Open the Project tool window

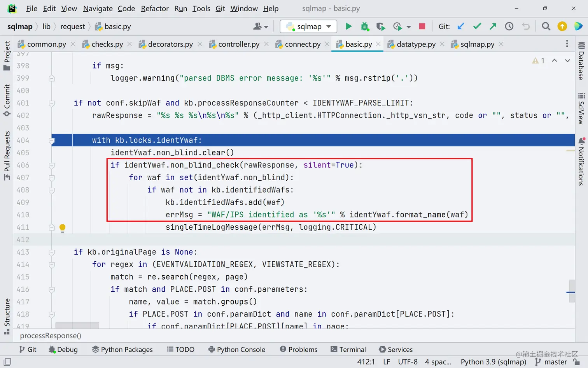(7, 56)
